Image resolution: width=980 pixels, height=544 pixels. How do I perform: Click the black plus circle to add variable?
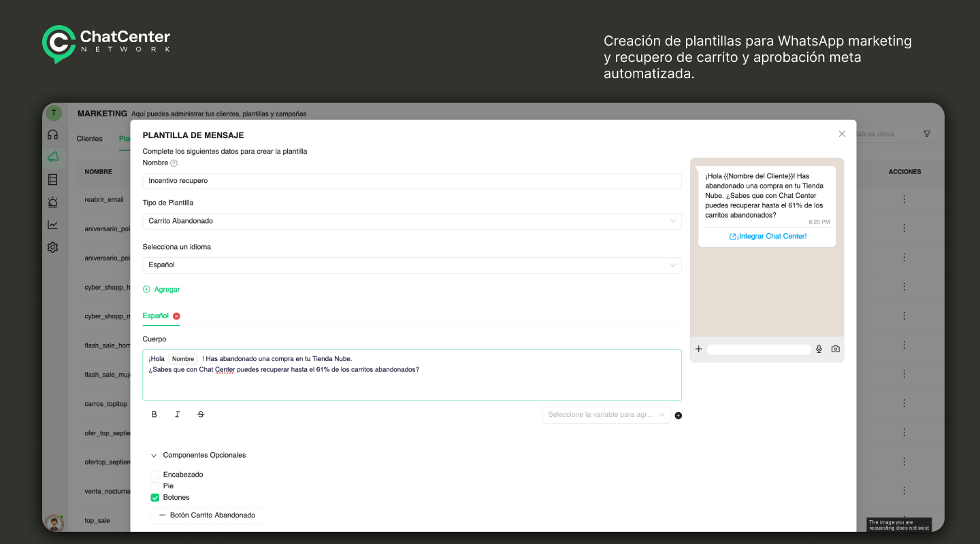click(x=679, y=415)
